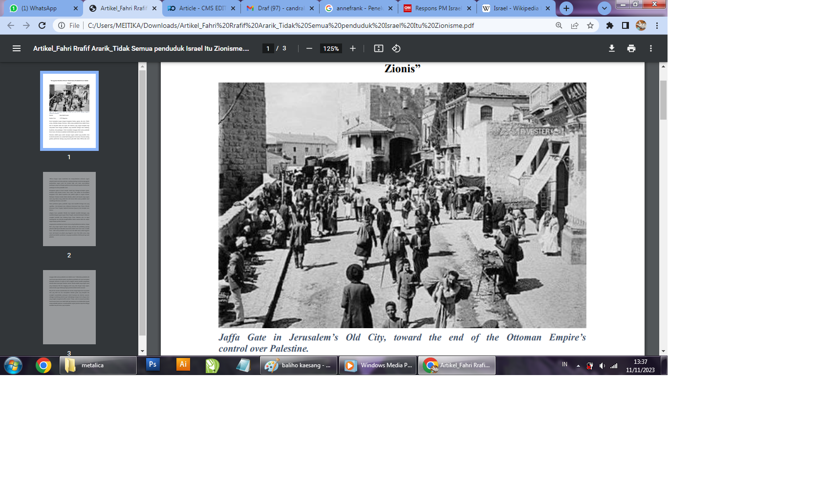Print the PDF document
The image size is (820, 504).
pyautogui.click(x=631, y=48)
